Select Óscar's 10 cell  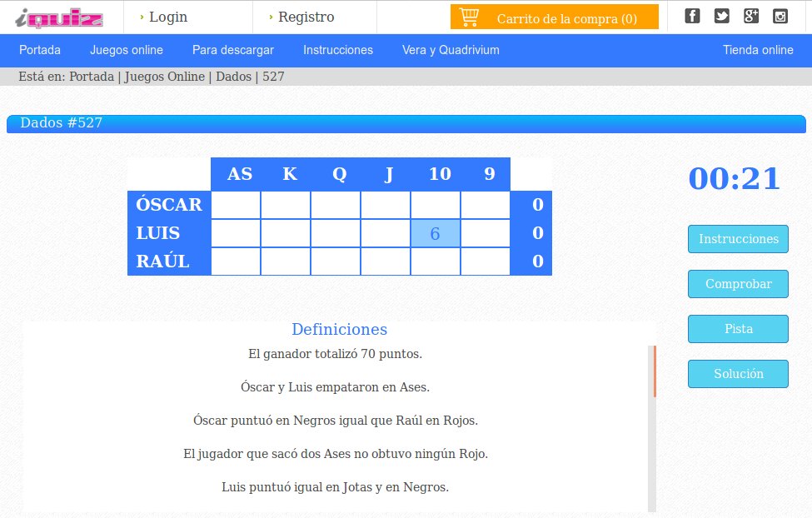point(436,205)
